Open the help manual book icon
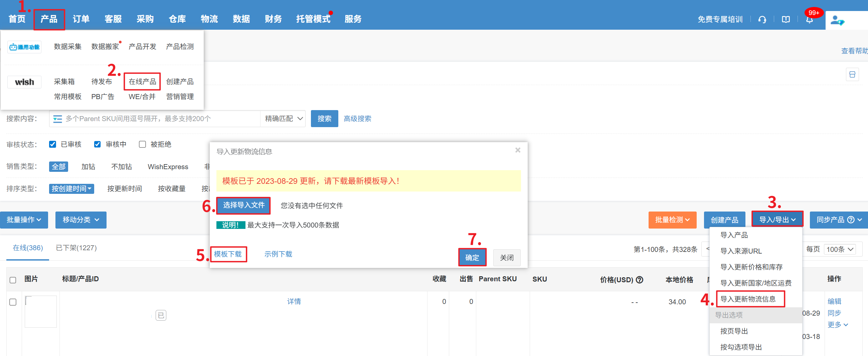The height and width of the screenshot is (356, 868). [786, 19]
